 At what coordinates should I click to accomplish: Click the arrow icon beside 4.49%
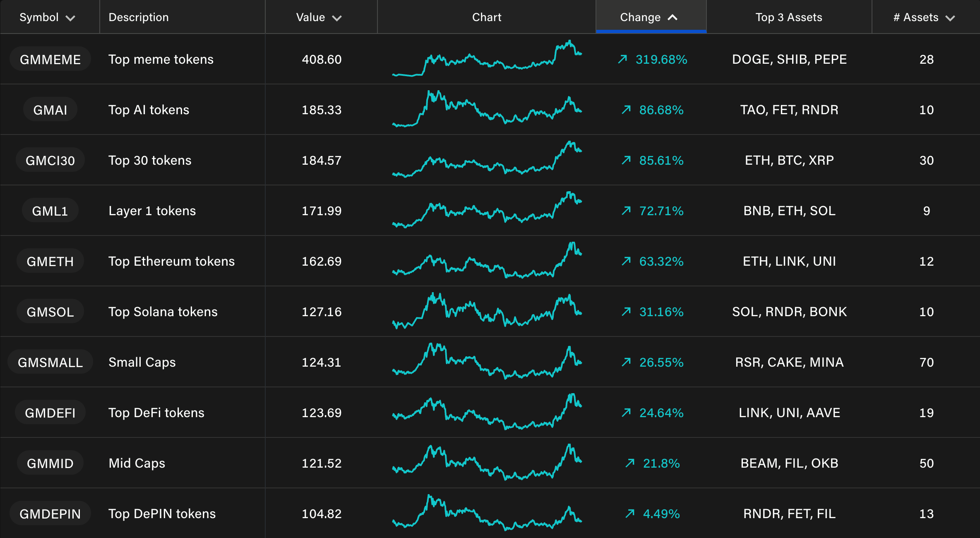[x=630, y=514]
